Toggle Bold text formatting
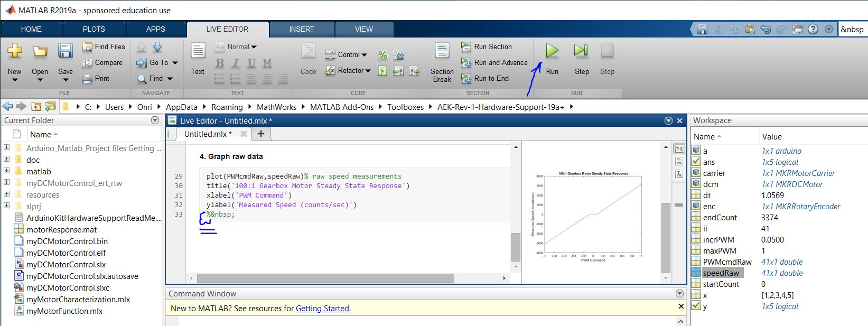 point(220,63)
